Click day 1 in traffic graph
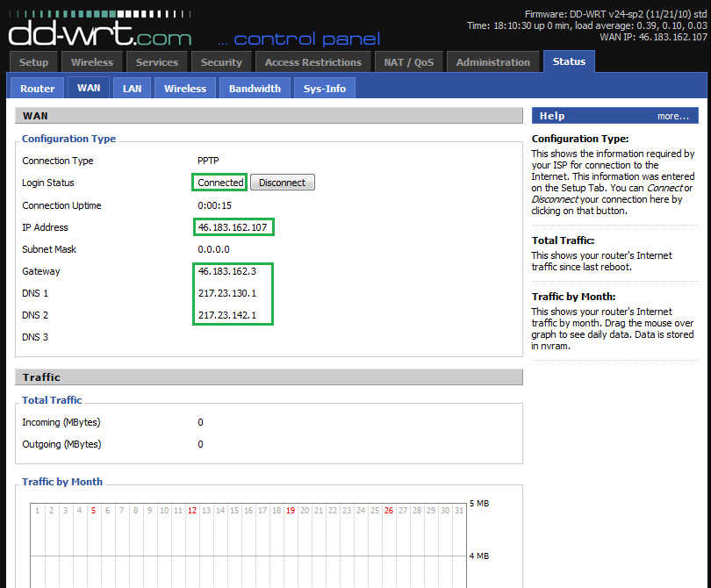 coord(37,511)
